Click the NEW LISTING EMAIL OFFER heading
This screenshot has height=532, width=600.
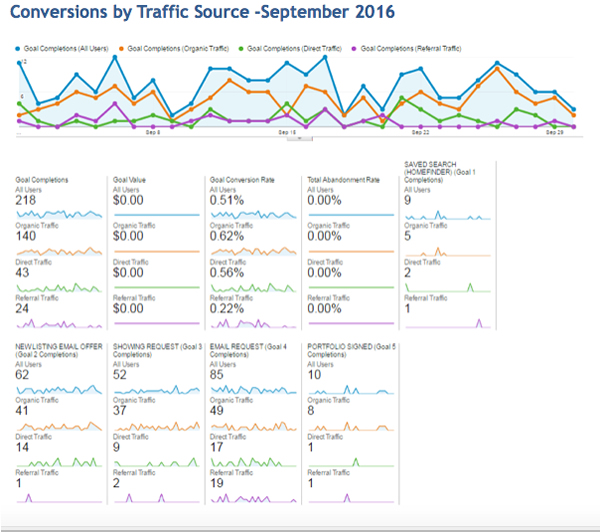[59, 351]
